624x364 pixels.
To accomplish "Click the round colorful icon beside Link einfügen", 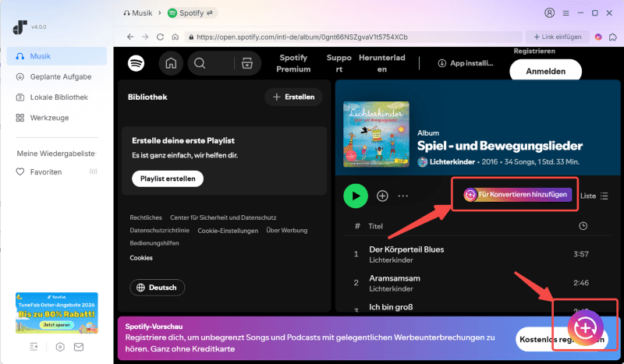I will pos(598,37).
